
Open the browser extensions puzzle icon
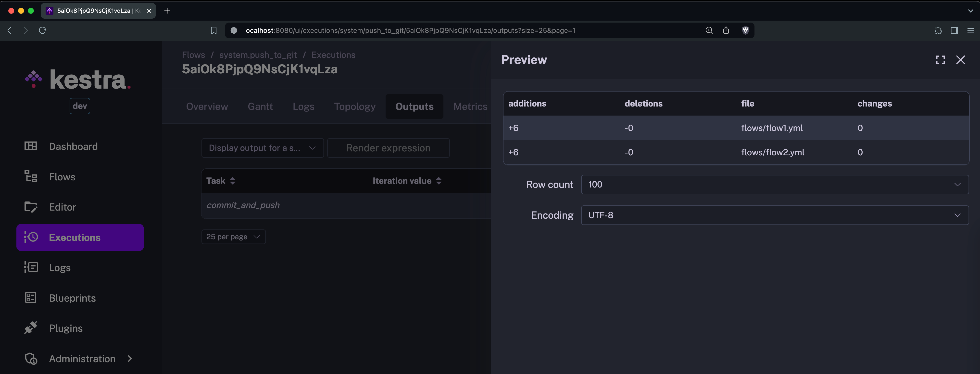[938, 30]
